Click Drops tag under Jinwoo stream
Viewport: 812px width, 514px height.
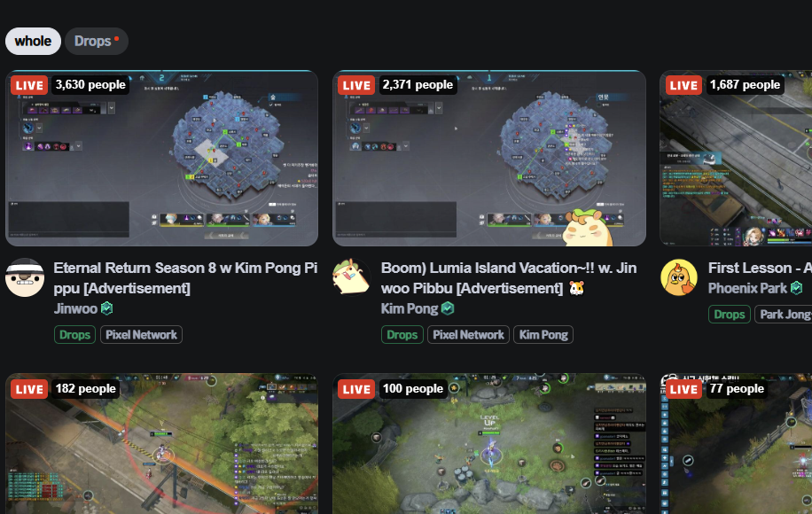[74, 335]
